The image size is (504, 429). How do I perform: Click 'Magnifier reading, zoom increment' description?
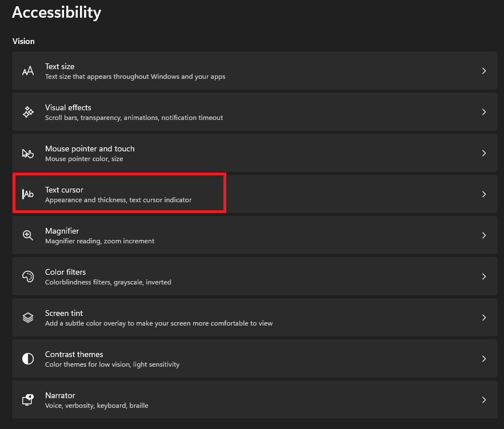[x=99, y=241]
